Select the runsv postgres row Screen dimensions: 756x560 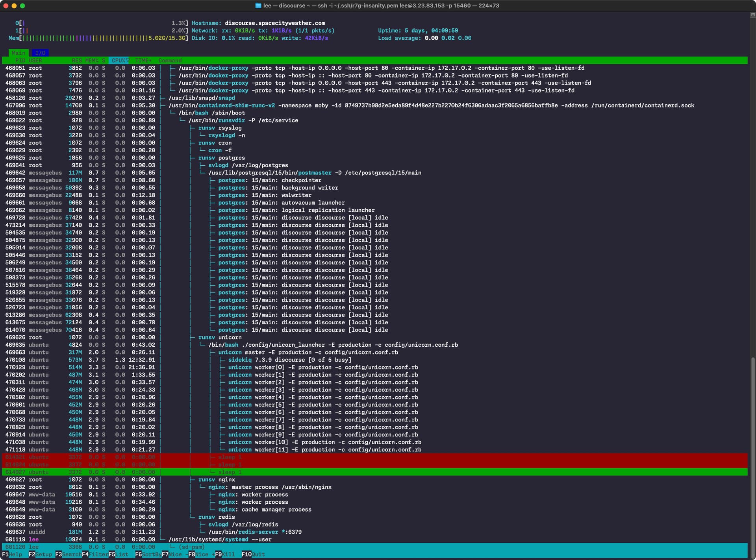(374, 158)
